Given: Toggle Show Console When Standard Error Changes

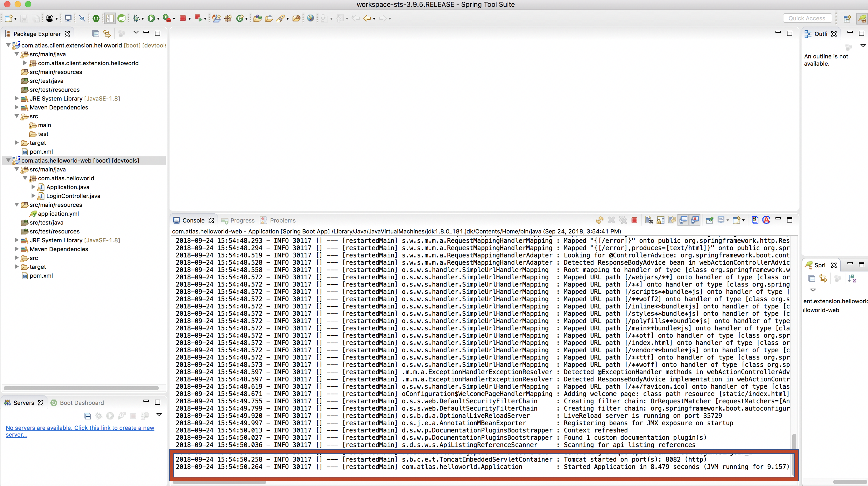Looking at the screenshot, I should click(695, 220).
